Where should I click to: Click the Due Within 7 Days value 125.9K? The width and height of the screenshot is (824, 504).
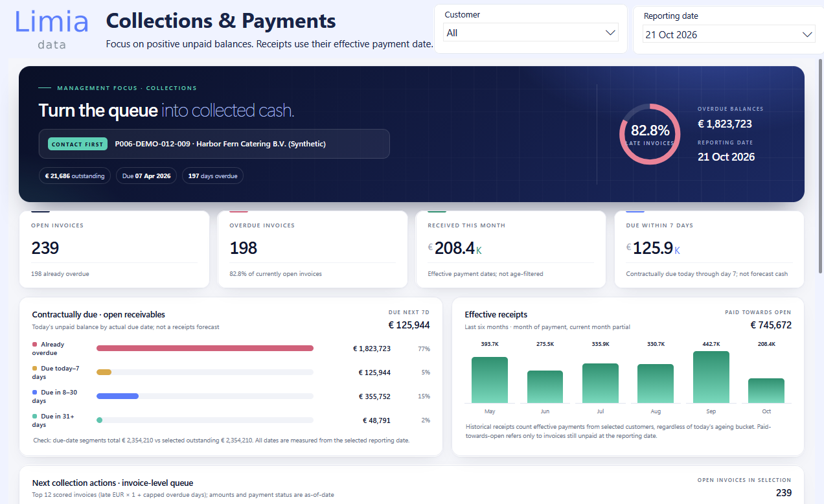653,247
